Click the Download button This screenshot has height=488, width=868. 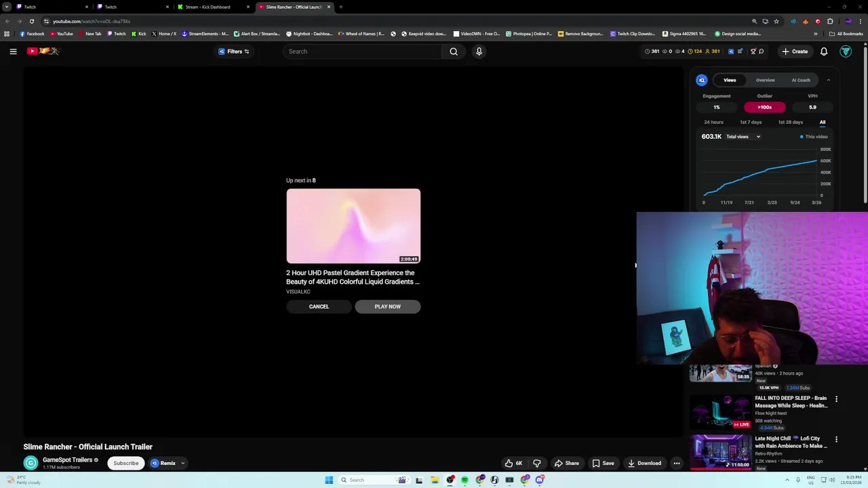(644, 463)
